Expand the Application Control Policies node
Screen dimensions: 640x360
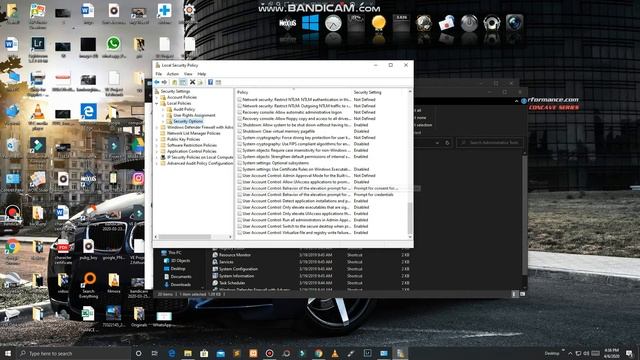(x=157, y=151)
